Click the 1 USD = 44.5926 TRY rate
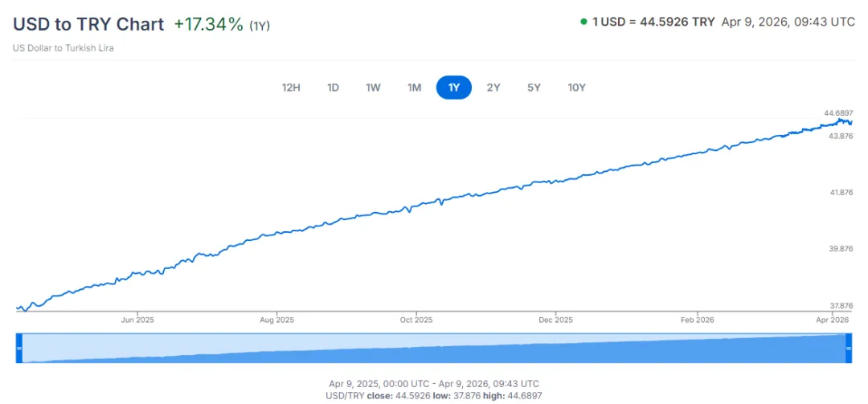The image size is (868, 404). coord(653,22)
